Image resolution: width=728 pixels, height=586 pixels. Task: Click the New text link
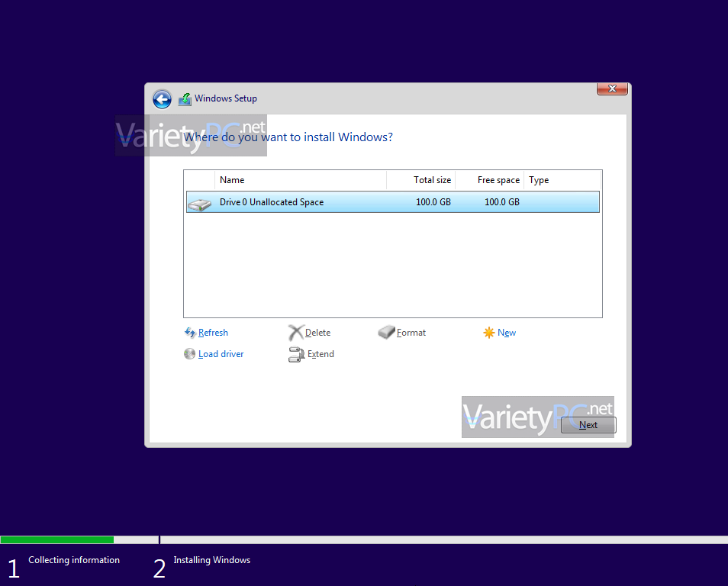[x=507, y=333]
